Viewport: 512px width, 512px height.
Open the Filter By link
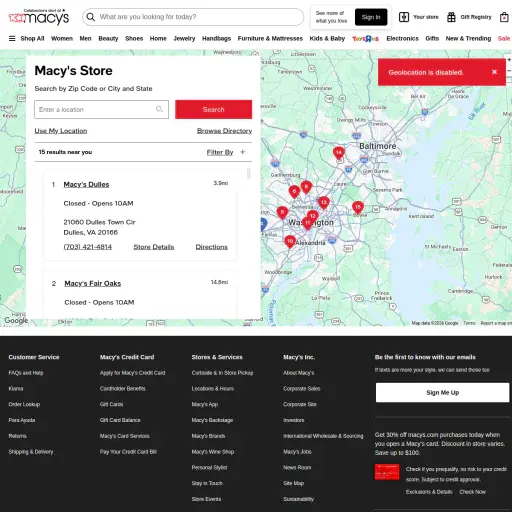[x=220, y=152]
